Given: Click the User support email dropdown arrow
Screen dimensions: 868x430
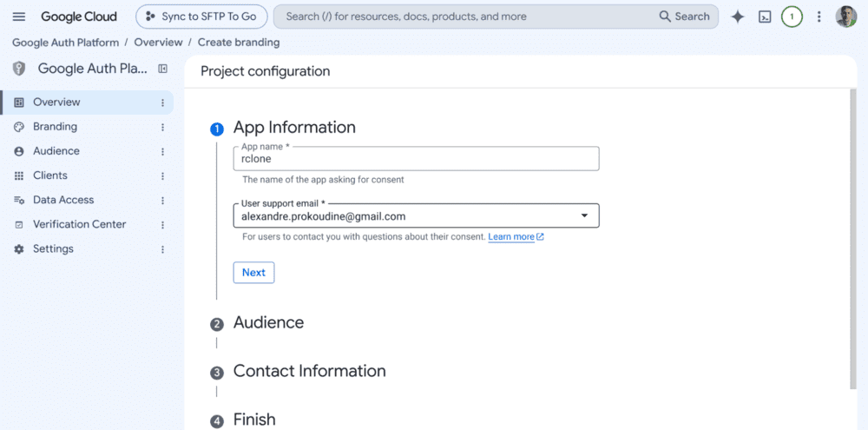Looking at the screenshot, I should click(x=584, y=216).
